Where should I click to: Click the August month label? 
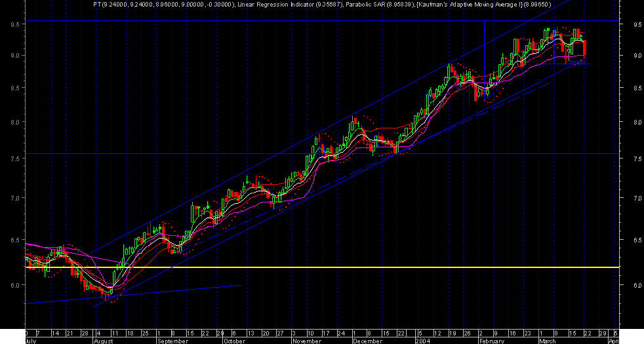[104, 341]
